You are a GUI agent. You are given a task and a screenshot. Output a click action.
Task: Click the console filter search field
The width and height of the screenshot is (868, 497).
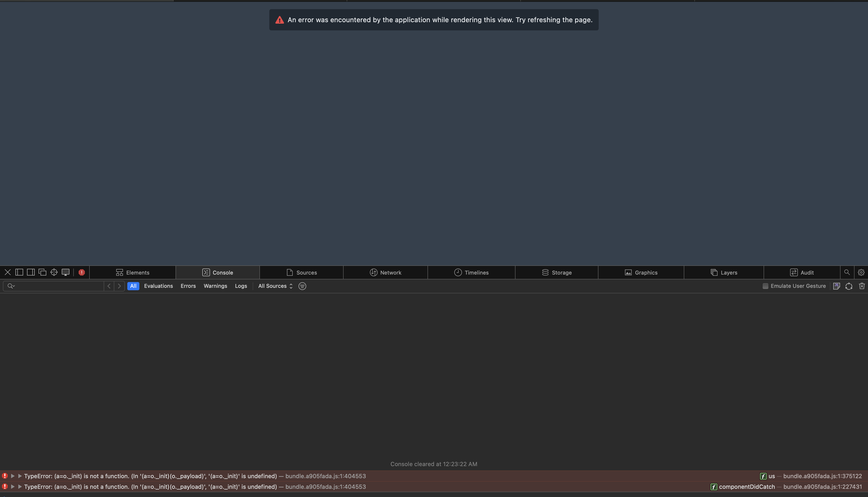tap(53, 286)
